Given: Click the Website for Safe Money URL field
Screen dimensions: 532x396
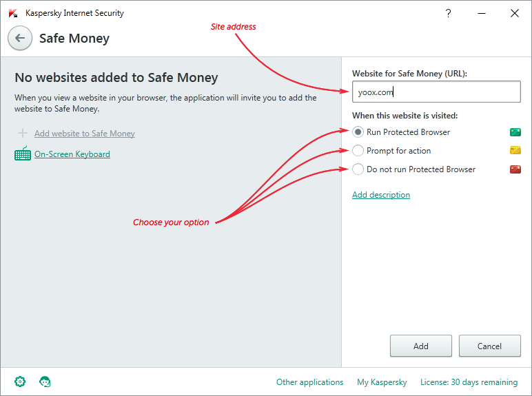Looking at the screenshot, I should click(436, 92).
